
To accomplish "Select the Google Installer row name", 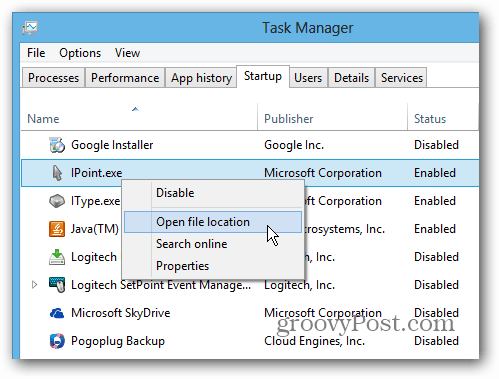I will pos(112,145).
